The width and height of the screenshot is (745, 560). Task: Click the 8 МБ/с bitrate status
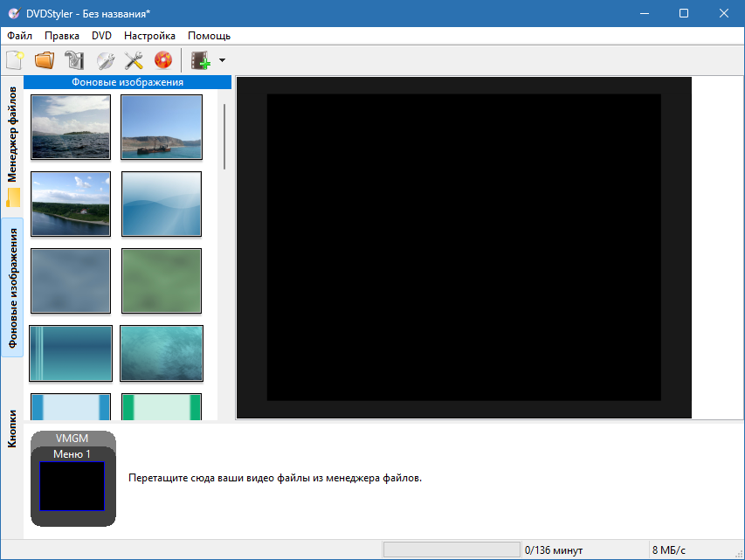[668, 550]
